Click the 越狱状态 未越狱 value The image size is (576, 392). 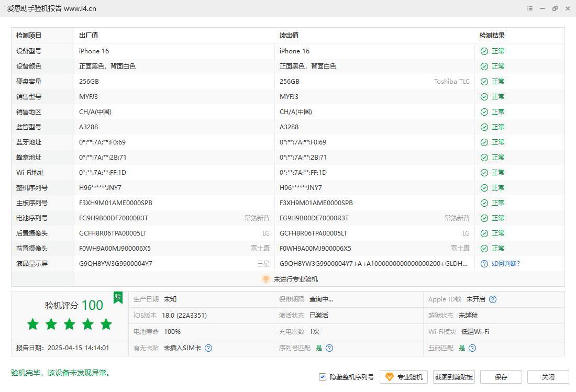tap(468, 315)
